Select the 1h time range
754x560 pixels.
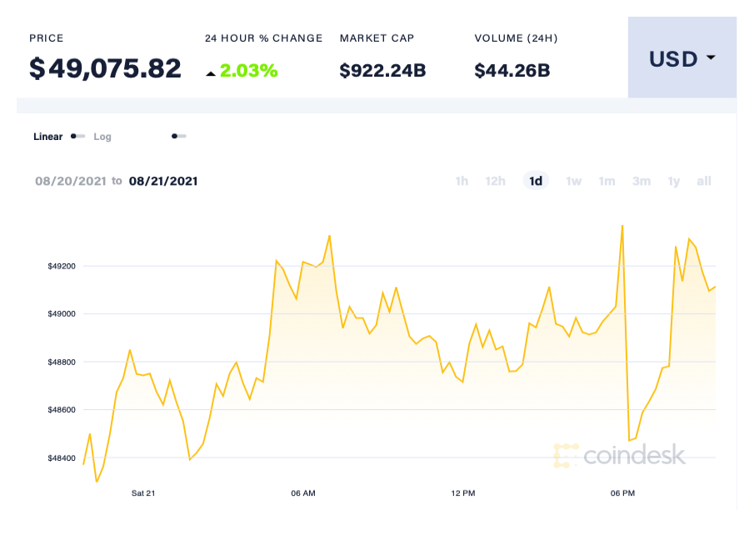pyautogui.click(x=462, y=181)
